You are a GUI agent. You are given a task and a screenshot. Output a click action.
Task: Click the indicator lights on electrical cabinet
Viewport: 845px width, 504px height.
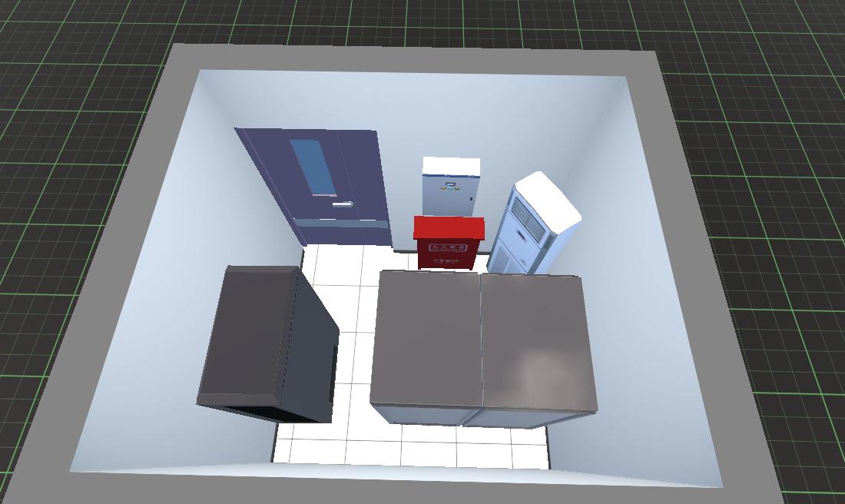(449, 187)
